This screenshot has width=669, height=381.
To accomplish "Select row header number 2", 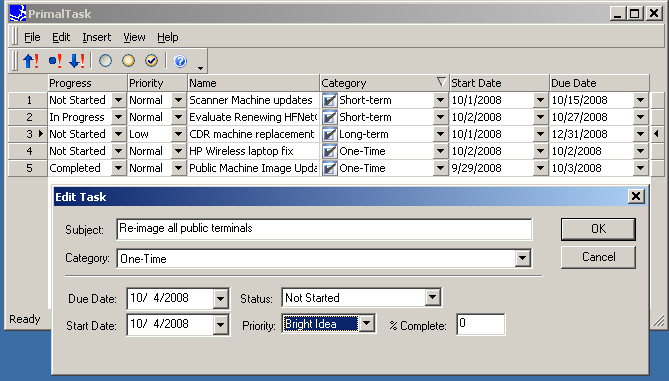I will click(28, 117).
